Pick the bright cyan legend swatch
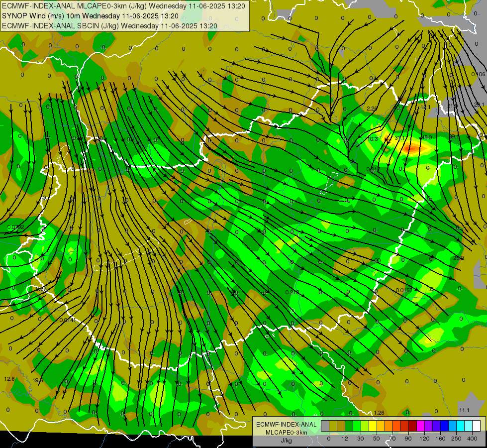The image size is (487, 448). tap(461, 426)
